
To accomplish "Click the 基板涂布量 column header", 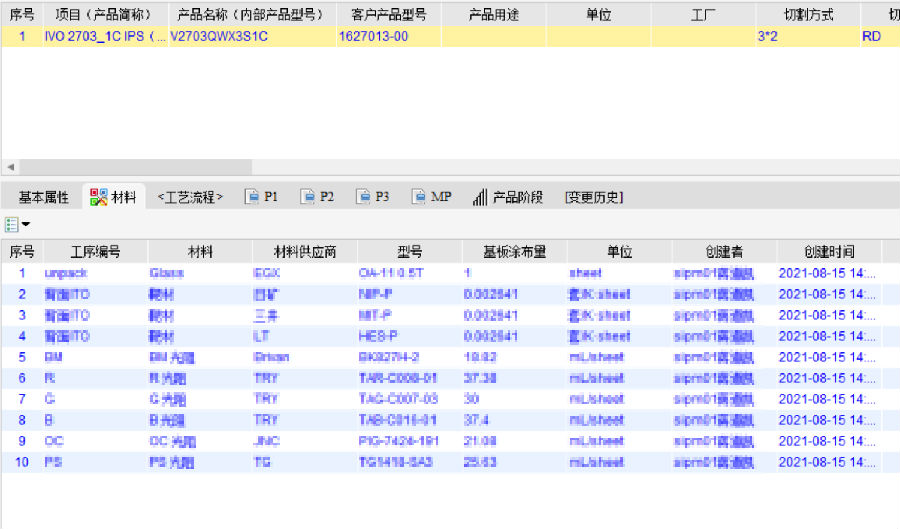I will (x=514, y=252).
